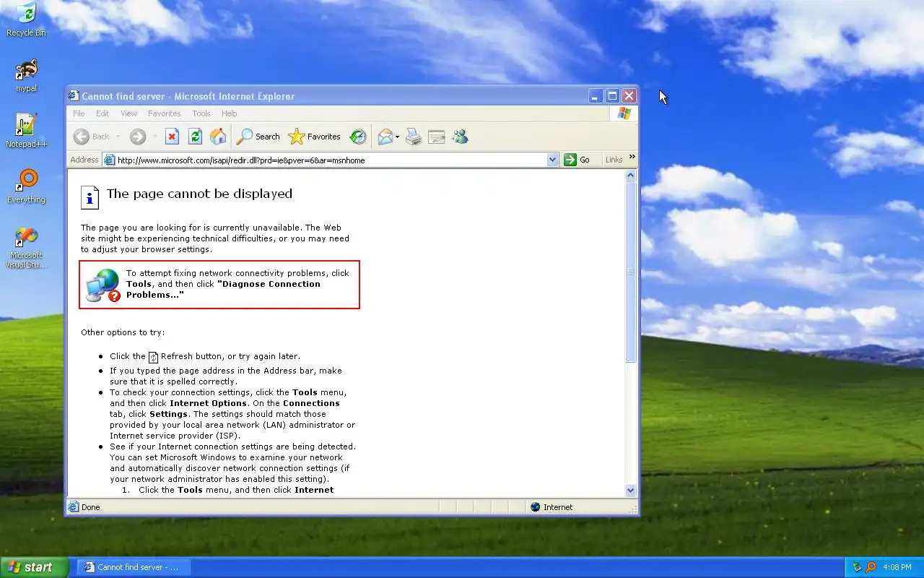The width and height of the screenshot is (924, 578).
Task: Select the mypal desktop icon
Action: tap(26, 75)
